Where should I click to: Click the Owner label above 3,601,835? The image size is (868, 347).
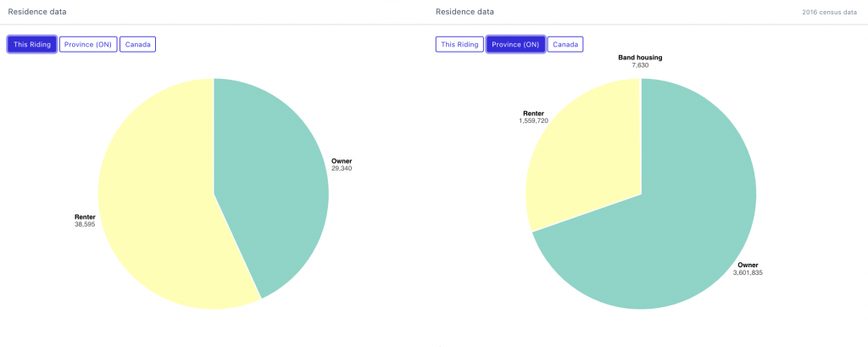pos(748,265)
